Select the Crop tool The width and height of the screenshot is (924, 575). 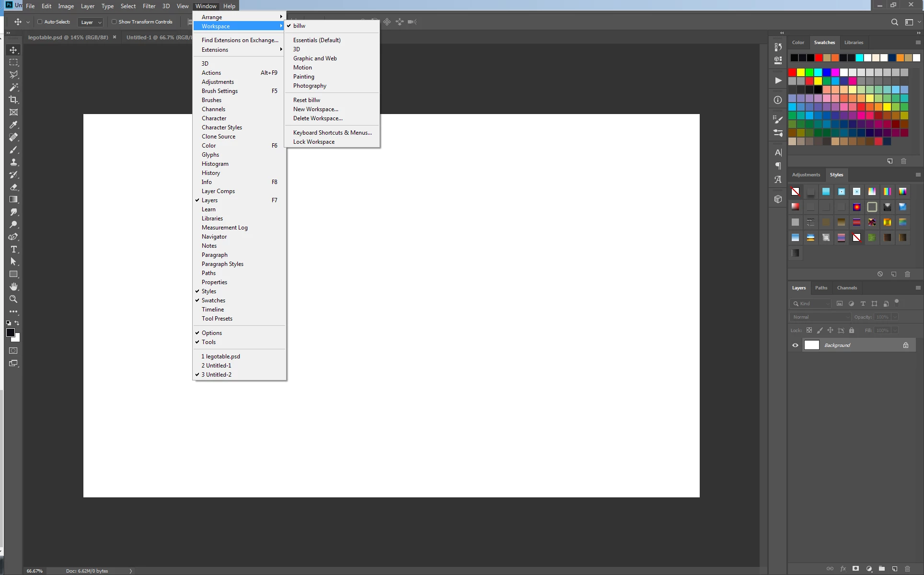tap(13, 100)
